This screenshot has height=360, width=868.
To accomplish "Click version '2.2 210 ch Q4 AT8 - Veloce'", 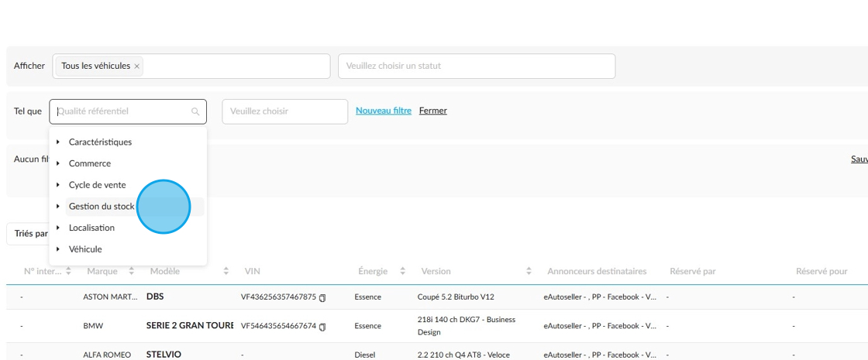I will click(x=463, y=355).
